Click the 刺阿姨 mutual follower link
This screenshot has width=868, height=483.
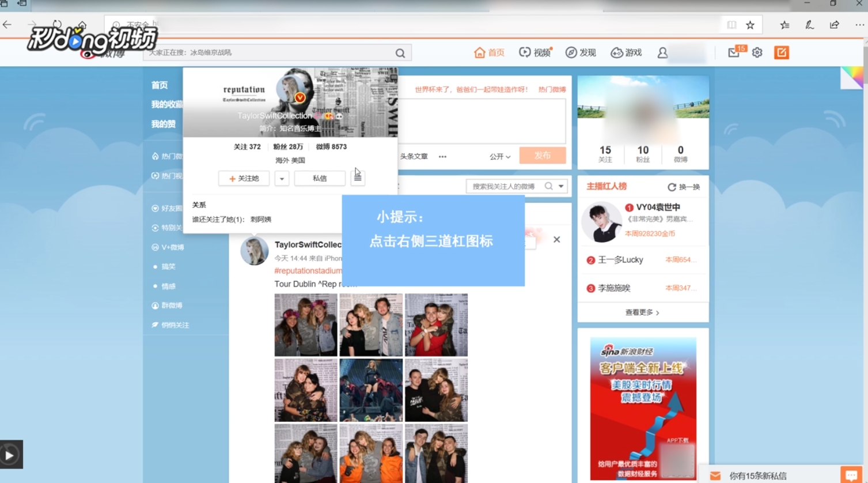(261, 220)
